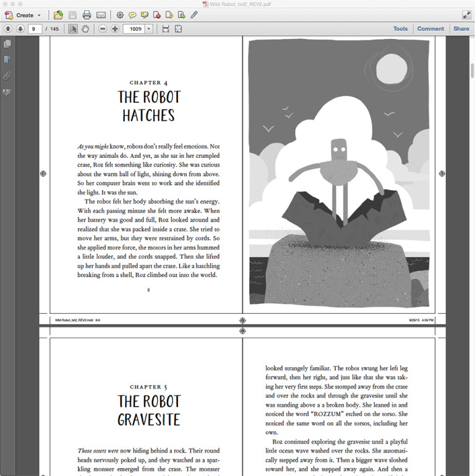The image size is (475, 476).
Task: Open a file with the folder icon
Action: coord(58,15)
